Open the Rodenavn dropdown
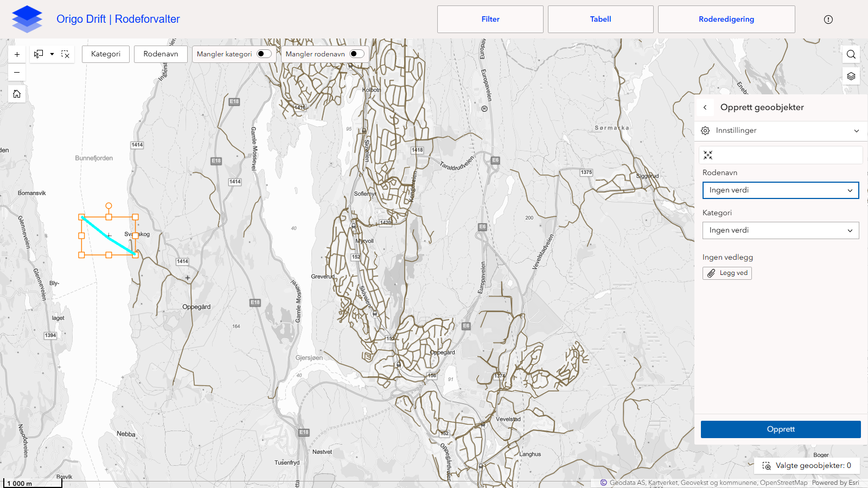 point(781,190)
